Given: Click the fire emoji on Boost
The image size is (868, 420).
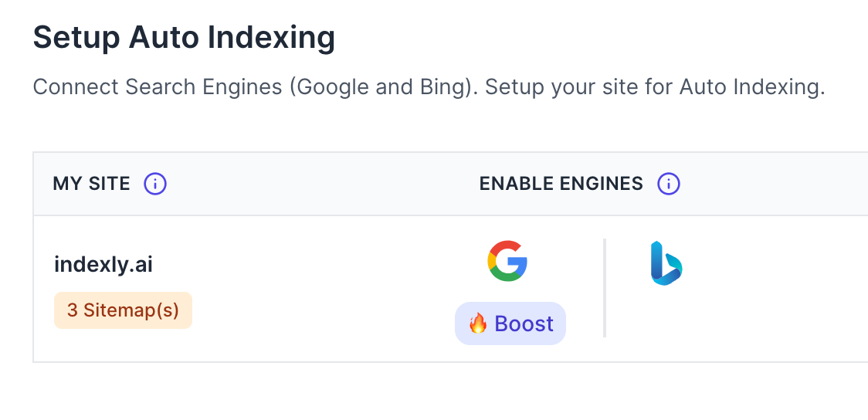Looking at the screenshot, I should 478,323.
